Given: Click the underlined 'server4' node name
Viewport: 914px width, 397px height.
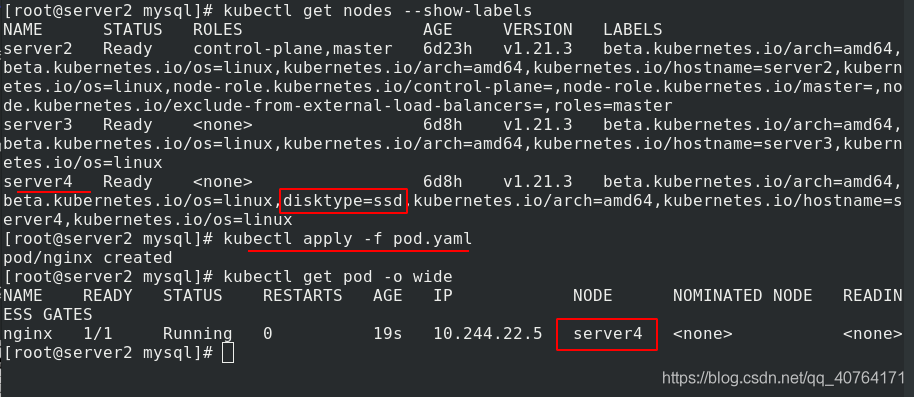Looking at the screenshot, I should tap(38, 182).
